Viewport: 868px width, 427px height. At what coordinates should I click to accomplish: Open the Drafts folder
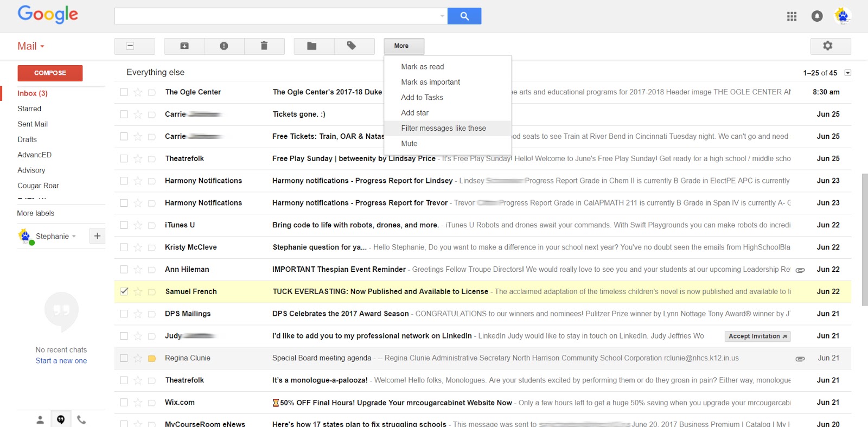point(27,139)
